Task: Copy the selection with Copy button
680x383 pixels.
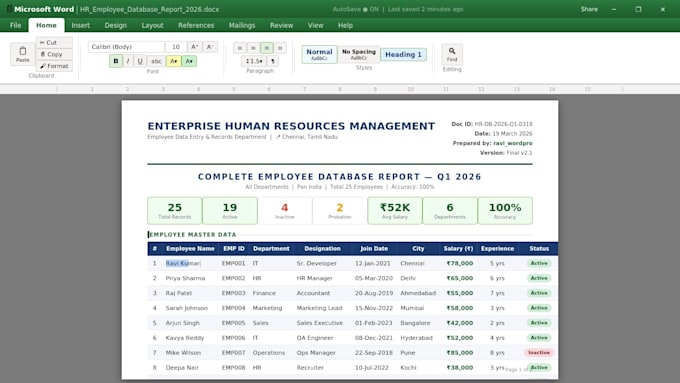Action: pos(54,54)
